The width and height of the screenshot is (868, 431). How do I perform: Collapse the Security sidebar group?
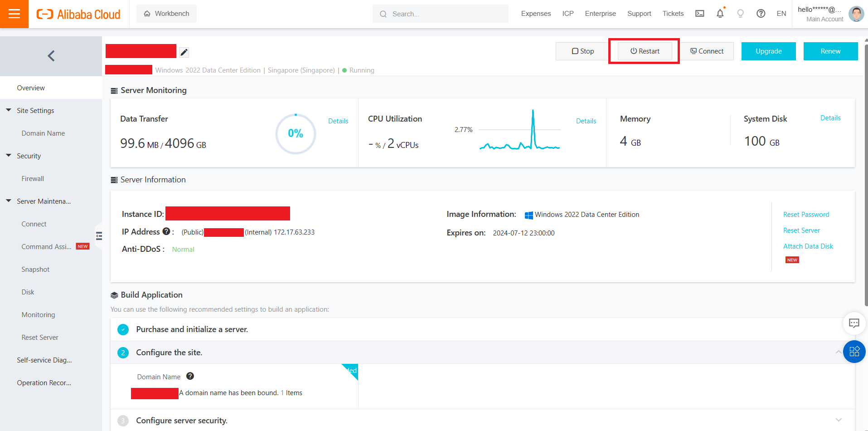[9, 156]
